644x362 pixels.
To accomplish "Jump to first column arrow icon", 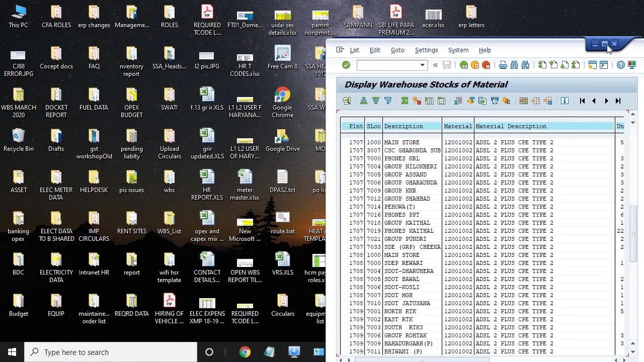I will point(582,101).
